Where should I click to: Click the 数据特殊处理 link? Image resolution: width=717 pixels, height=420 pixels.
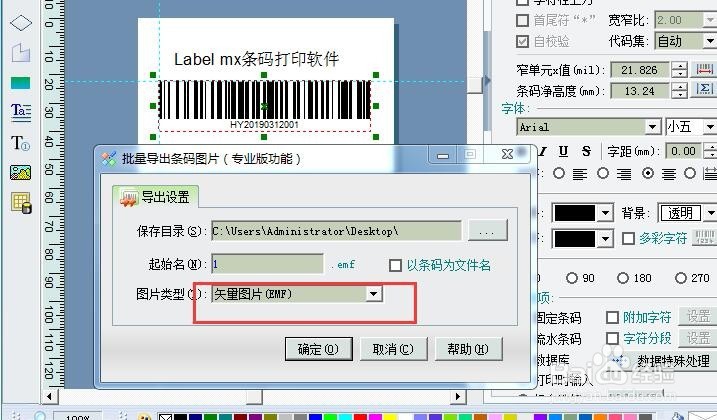[673, 361]
